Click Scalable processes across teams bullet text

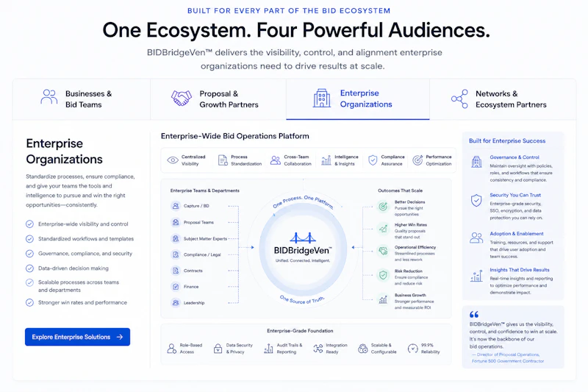pos(79,286)
